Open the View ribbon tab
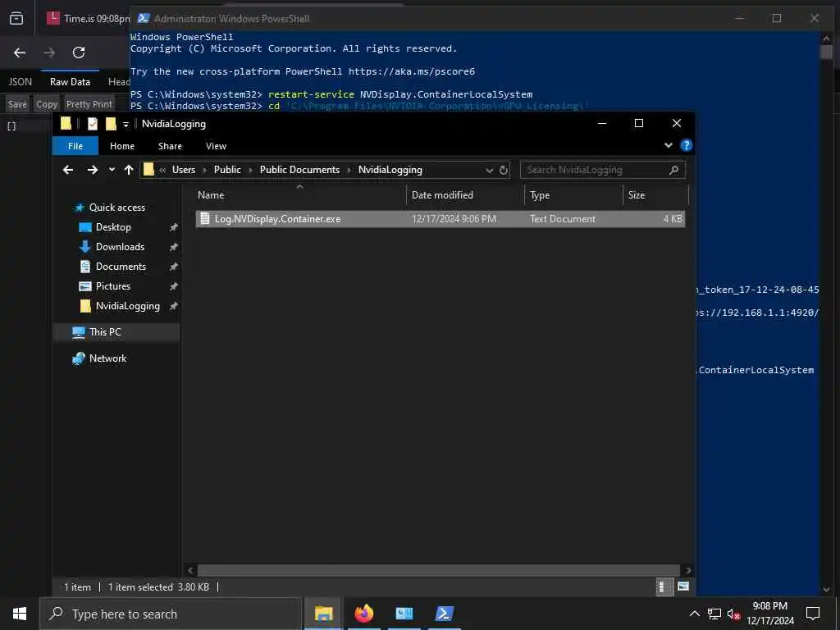 coord(216,146)
